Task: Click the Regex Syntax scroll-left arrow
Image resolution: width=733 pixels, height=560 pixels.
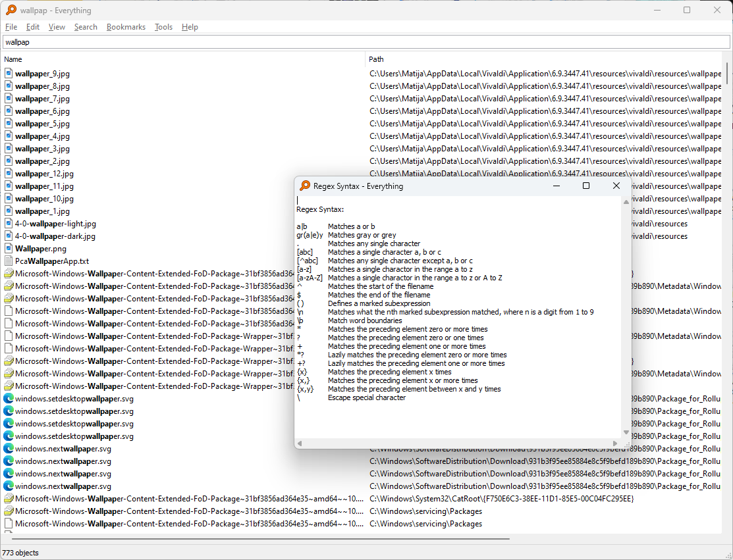Action: [x=300, y=444]
